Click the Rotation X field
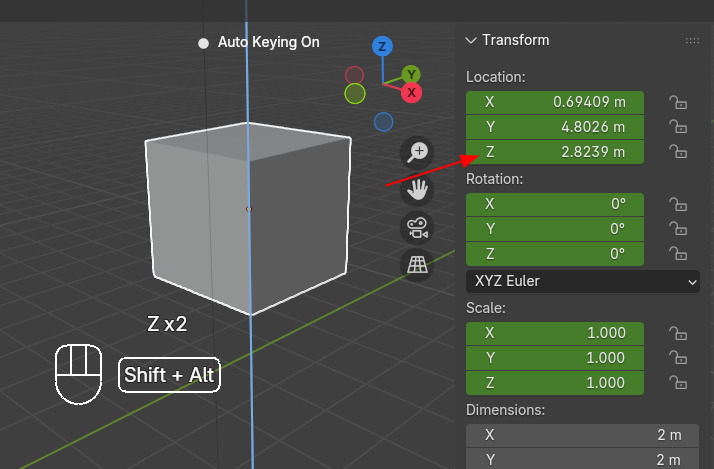Screen dimensions: 714x469 (555, 204)
